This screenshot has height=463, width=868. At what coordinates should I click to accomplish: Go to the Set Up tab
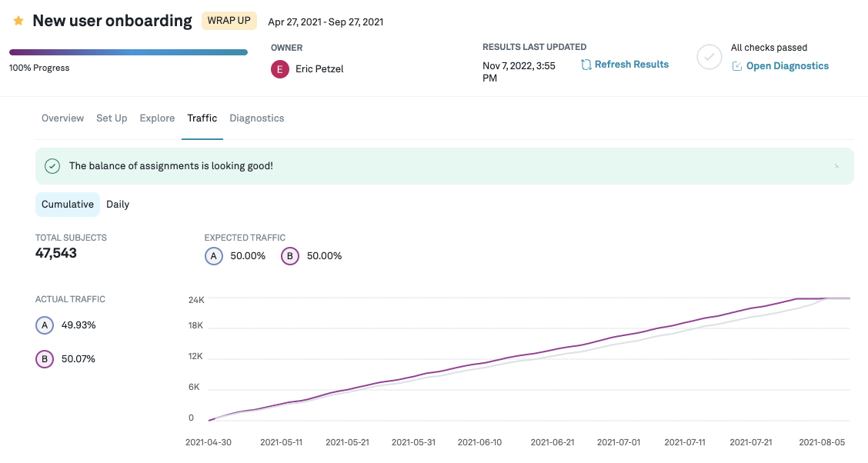coord(112,118)
